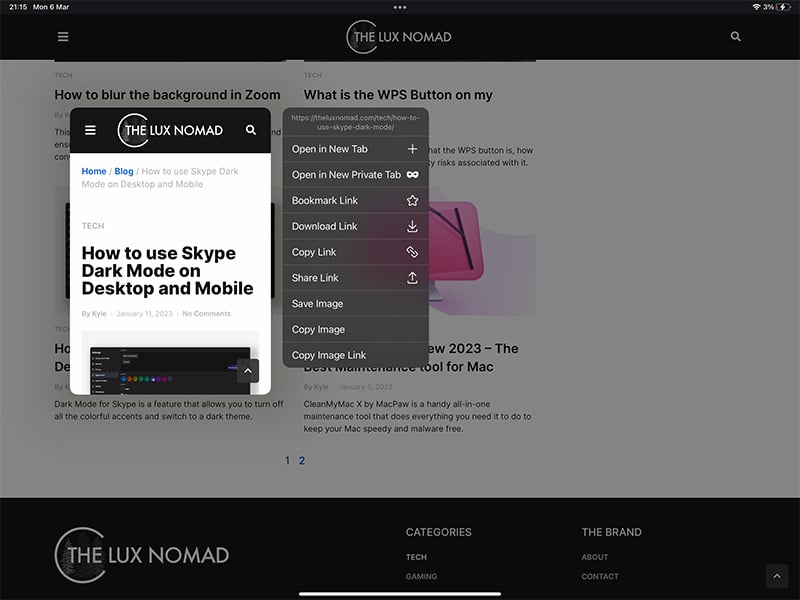Open hamburger menu in link preview card
The image size is (800, 600).
(x=90, y=130)
